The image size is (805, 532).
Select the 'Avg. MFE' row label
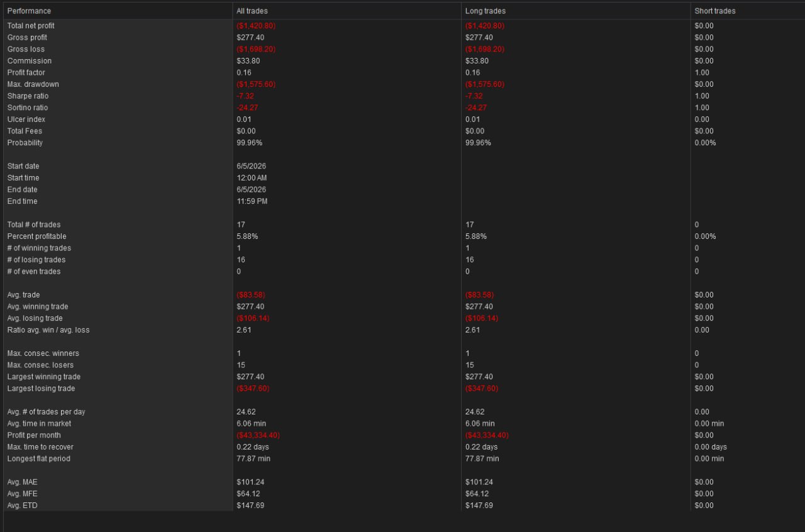pyautogui.click(x=23, y=494)
